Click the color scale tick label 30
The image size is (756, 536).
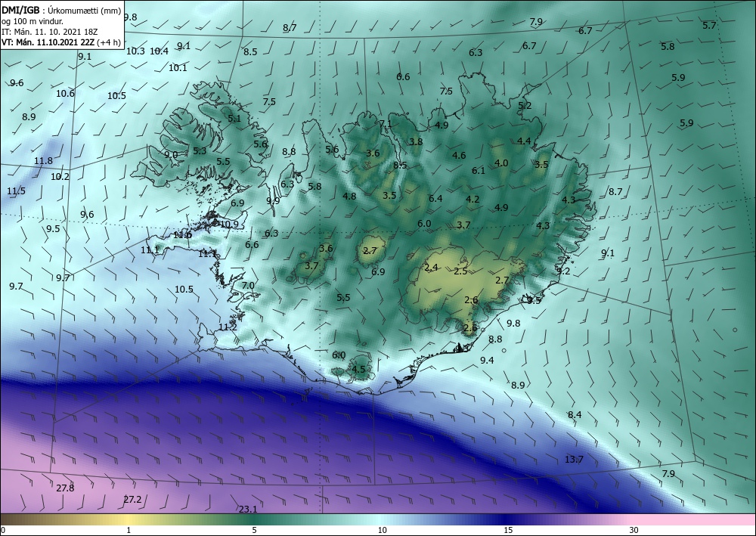click(634, 530)
